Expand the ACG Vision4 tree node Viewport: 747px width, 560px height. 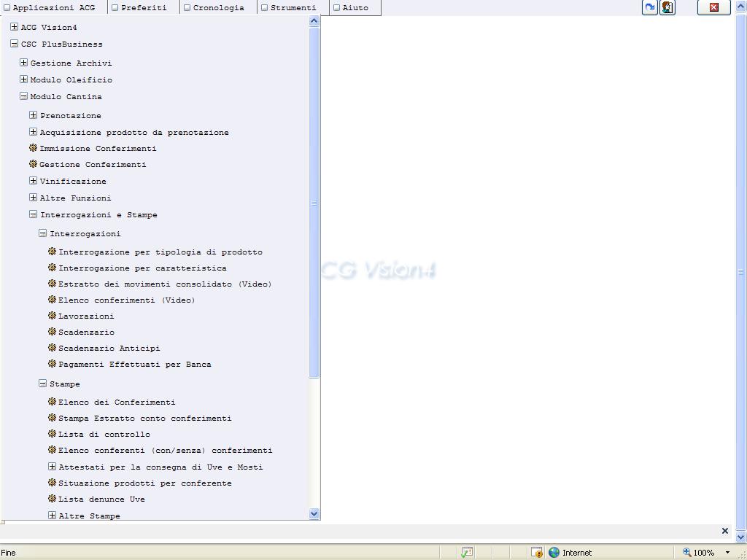14,27
